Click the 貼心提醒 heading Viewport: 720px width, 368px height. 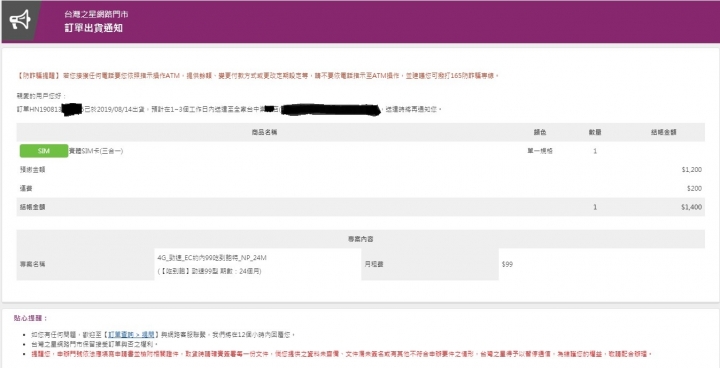coord(31,318)
